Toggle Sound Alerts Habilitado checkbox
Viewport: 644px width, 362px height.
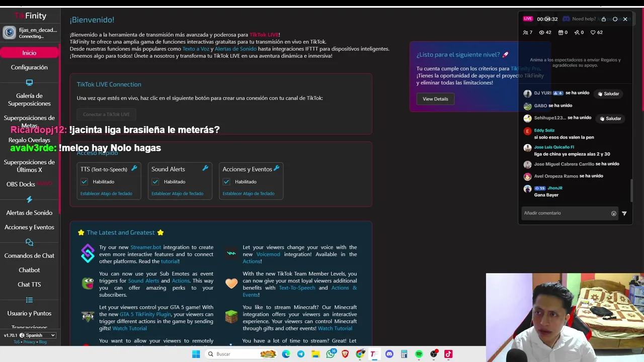tap(155, 182)
